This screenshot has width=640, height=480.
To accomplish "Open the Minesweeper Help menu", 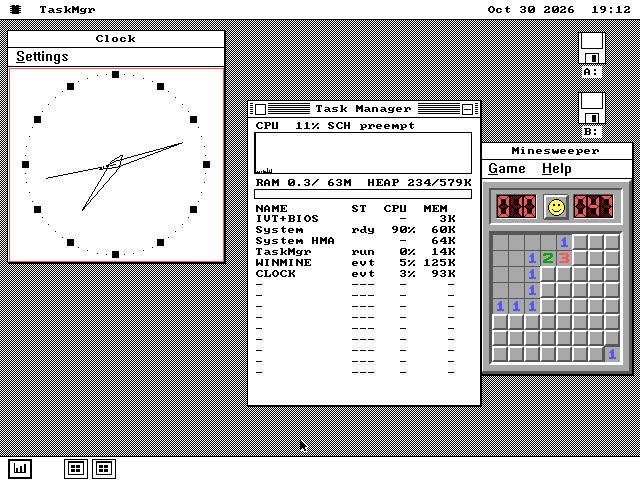I will (x=557, y=169).
